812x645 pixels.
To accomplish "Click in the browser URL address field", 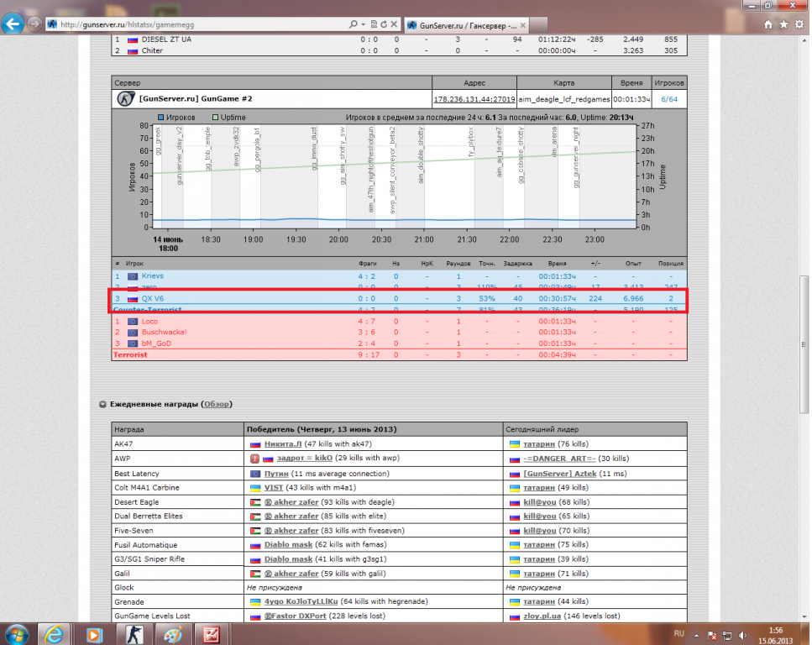I will point(202,24).
